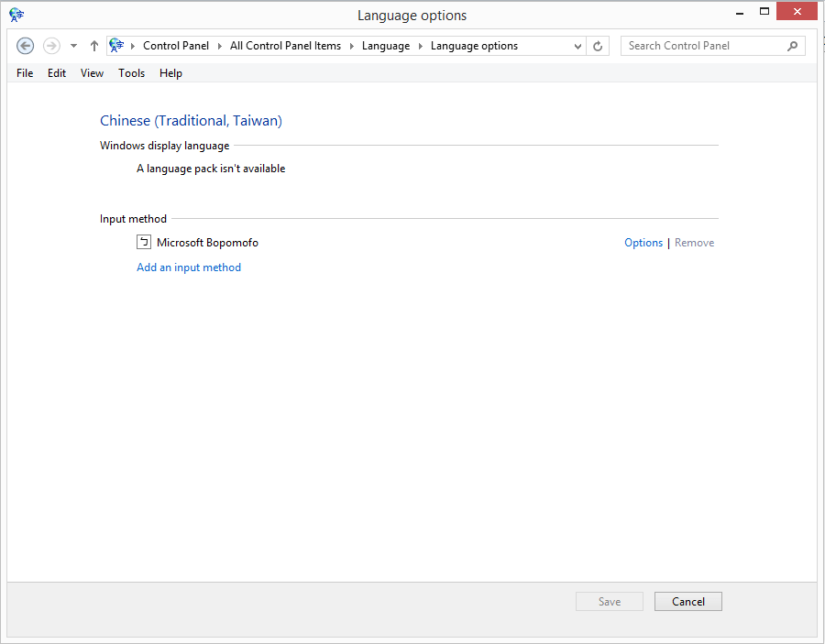
Task: Click the window icon in title bar
Action: (16, 15)
